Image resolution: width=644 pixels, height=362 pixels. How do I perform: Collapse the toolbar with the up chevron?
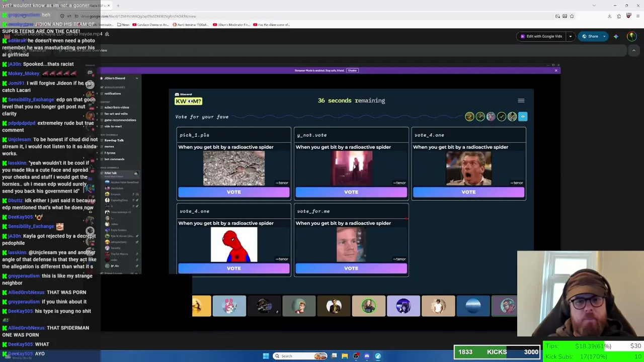pyautogui.click(x=634, y=50)
